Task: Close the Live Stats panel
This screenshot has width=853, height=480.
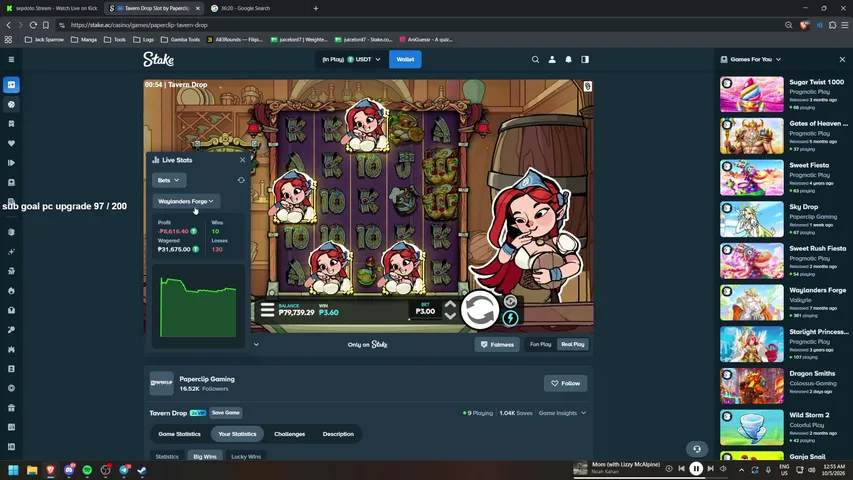Action: tap(242, 160)
